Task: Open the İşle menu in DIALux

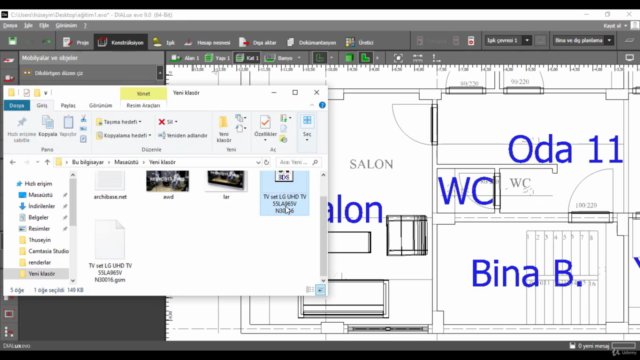Action: (x=28, y=25)
